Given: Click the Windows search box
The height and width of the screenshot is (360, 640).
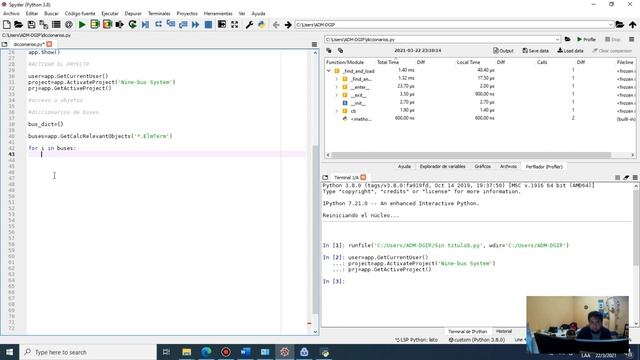Looking at the screenshot, I should tap(87, 352).
